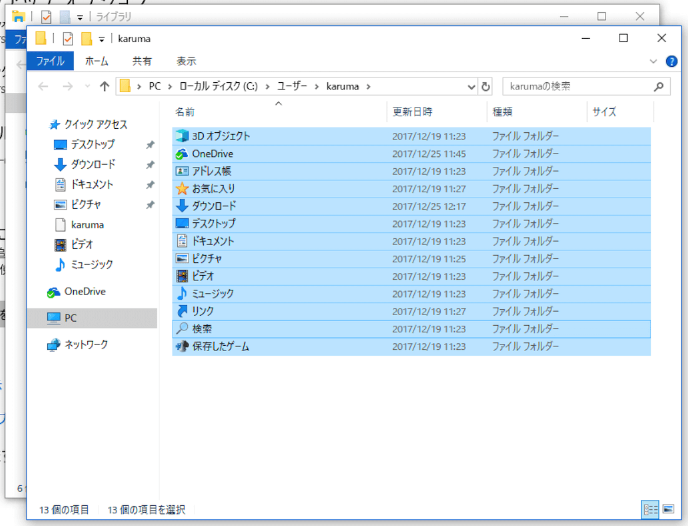
Task: Sort by 更新日時 column header
Action: (x=437, y=112)
